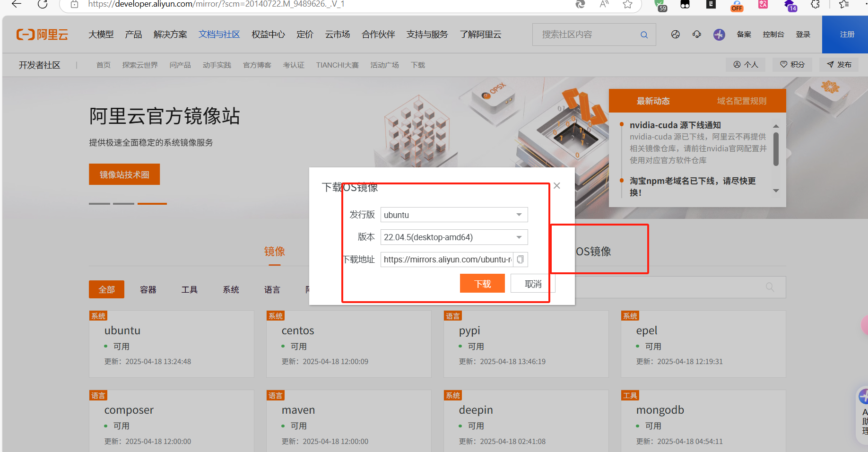Image resolution: width=868 pixels, height=452 pixels.
Task: Click the 取消 button
Action: pyautogui.click(x=533, y=284)
